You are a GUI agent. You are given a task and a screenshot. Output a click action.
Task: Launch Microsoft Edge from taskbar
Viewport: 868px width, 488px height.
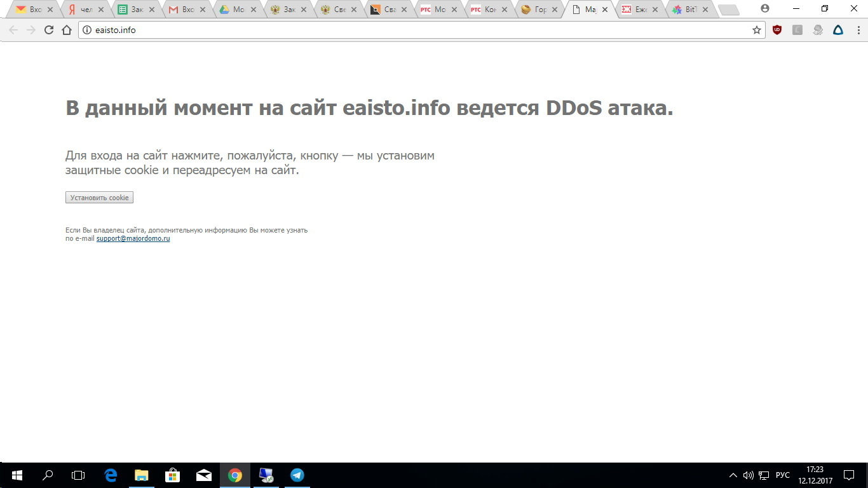pyautogui.click(x=111, y=475)
